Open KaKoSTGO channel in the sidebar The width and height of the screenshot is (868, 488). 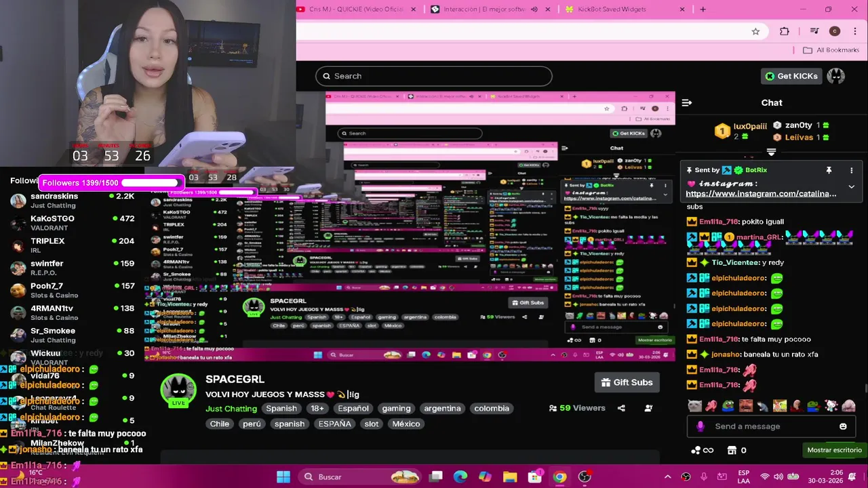73,223
